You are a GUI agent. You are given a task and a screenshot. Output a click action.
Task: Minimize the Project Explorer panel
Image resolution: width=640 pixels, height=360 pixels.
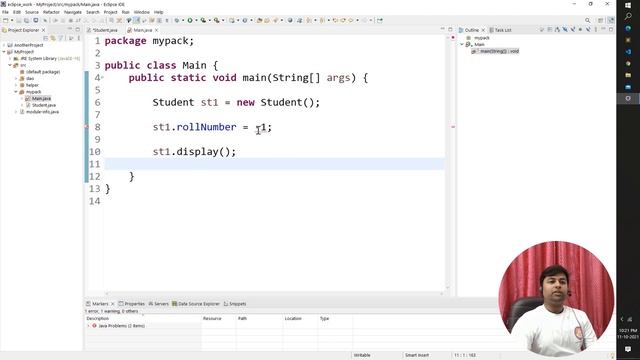(70, 29)
